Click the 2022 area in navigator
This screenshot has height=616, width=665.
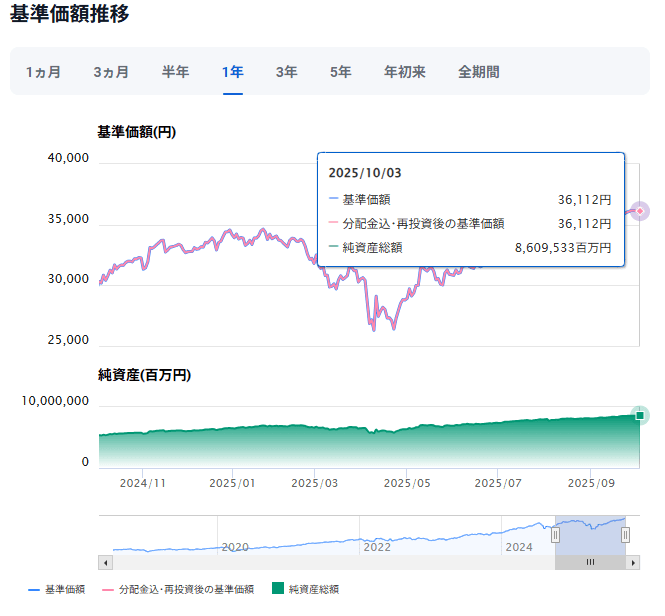coord(376,547)
